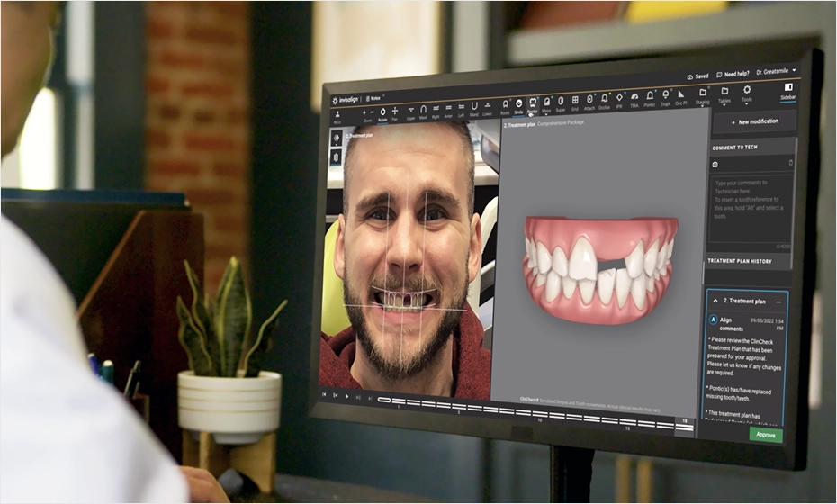
Task: Click the New modification button
Action: coord(754,121)
